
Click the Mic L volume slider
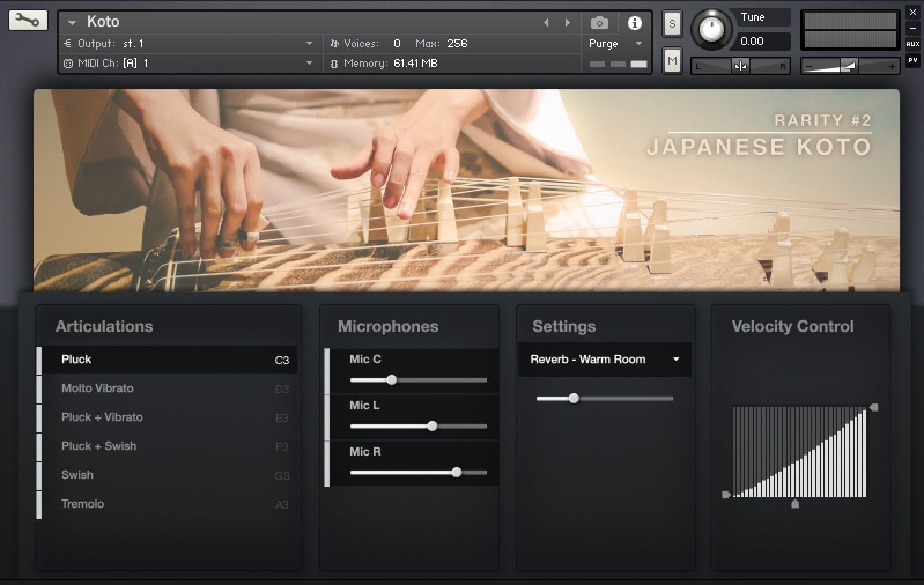pyautogui.click(x=433, y=427)
